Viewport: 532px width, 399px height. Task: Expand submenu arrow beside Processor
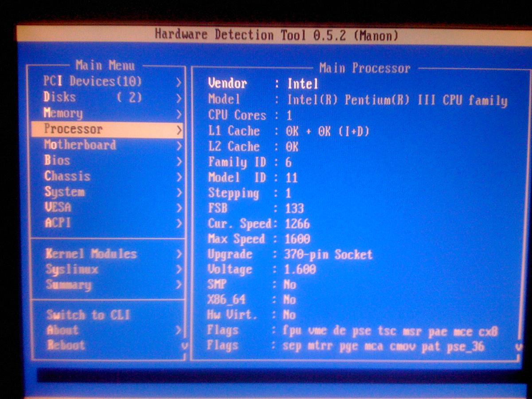[x=179, y=130]
